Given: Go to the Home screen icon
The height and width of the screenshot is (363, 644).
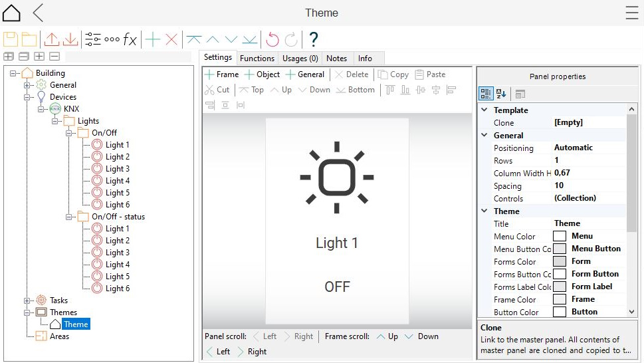Looking at the screenshot, I should (11, 13).
